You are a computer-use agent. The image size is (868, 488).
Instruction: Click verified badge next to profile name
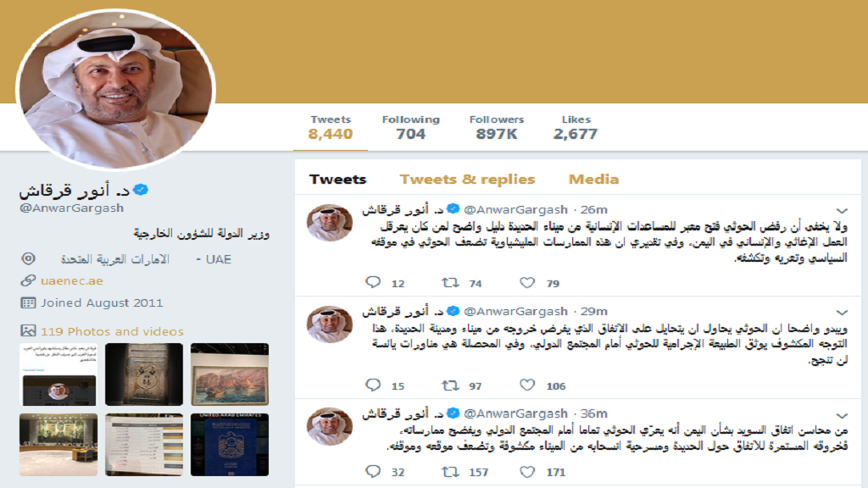click(142, 190)
